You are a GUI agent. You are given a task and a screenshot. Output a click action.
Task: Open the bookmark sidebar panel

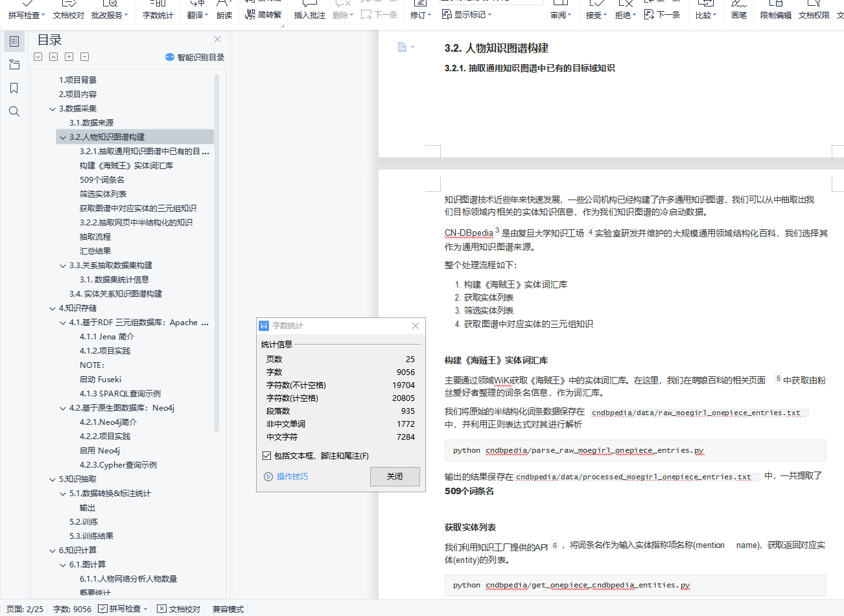[x=14, y=88]
